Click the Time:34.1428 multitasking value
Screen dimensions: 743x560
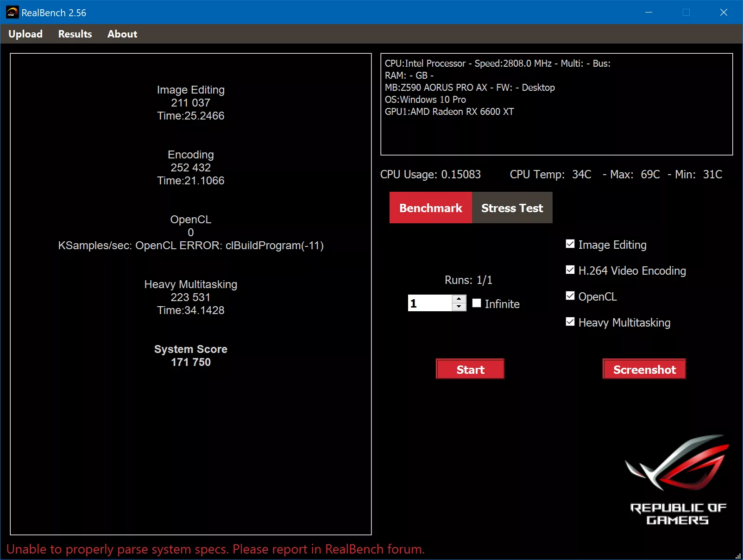(191, 310)
